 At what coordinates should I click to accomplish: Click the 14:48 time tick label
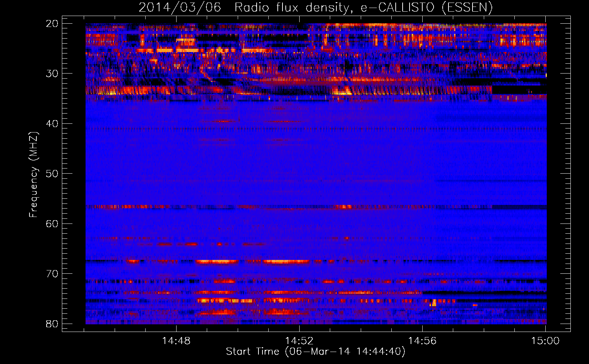(176, 341)
